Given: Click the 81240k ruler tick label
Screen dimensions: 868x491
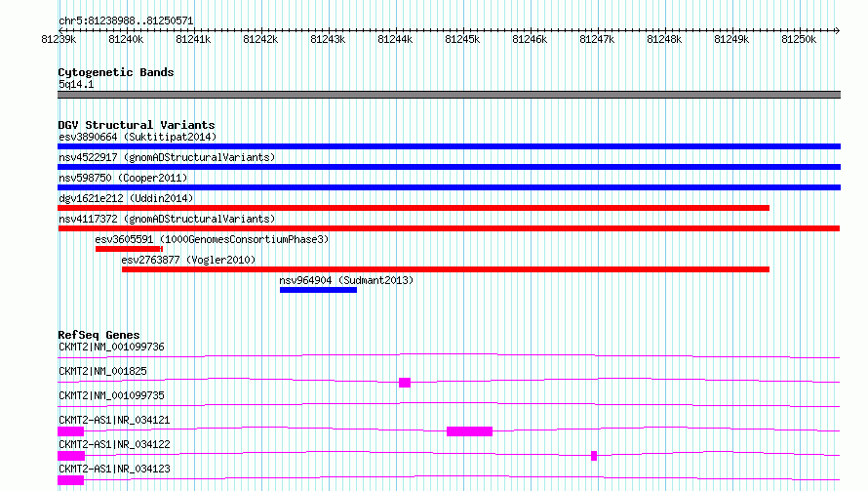Looking at the screenshot, I should click(x=126, y=39).
